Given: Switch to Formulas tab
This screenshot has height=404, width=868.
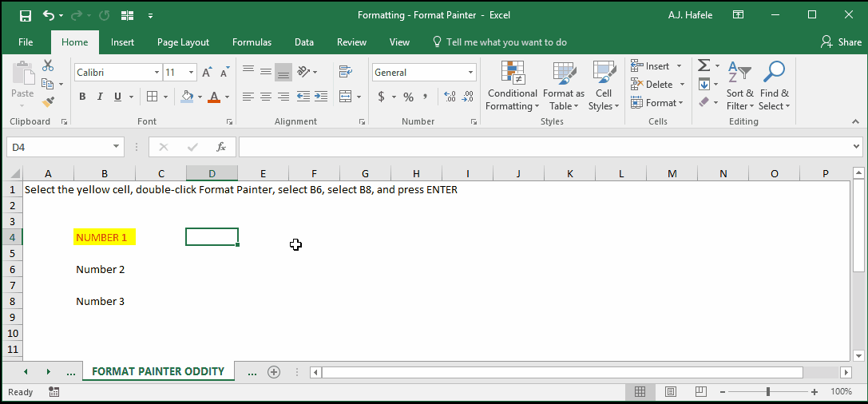Looking at the screenshot, I should coord(252,42).
